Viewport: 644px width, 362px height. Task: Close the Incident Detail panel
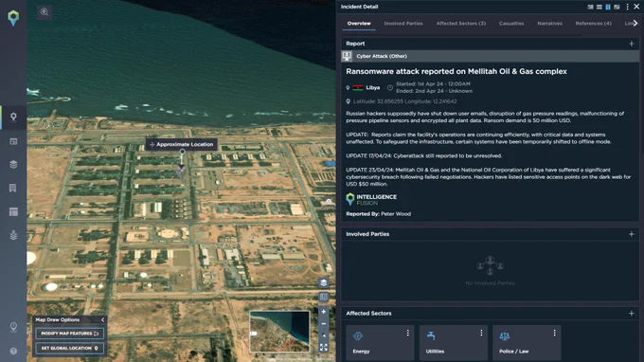point(636,7)
